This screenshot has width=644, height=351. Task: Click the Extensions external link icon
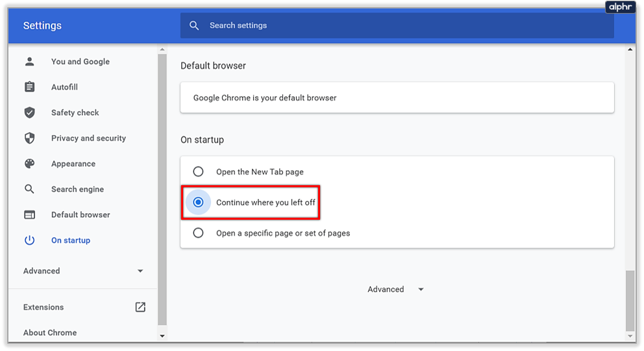[140, 307]
